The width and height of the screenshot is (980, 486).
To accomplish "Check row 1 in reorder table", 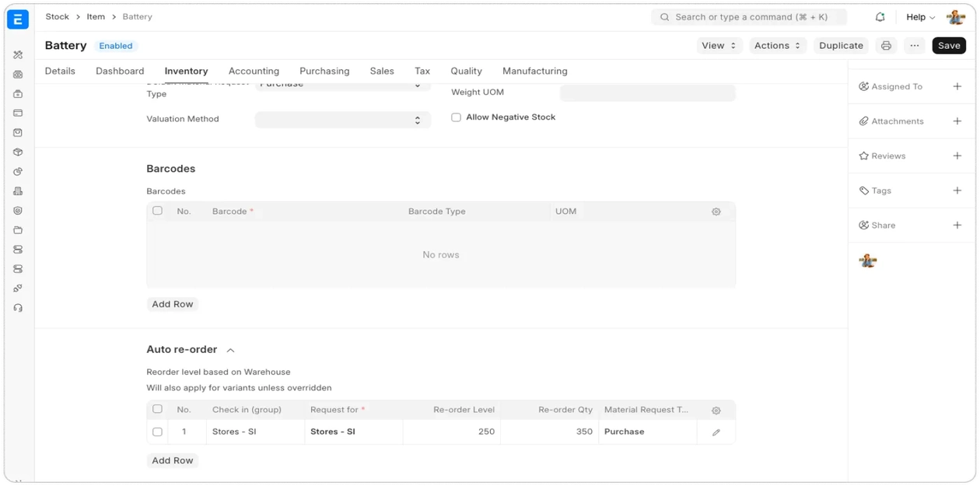I will point(158,432).
